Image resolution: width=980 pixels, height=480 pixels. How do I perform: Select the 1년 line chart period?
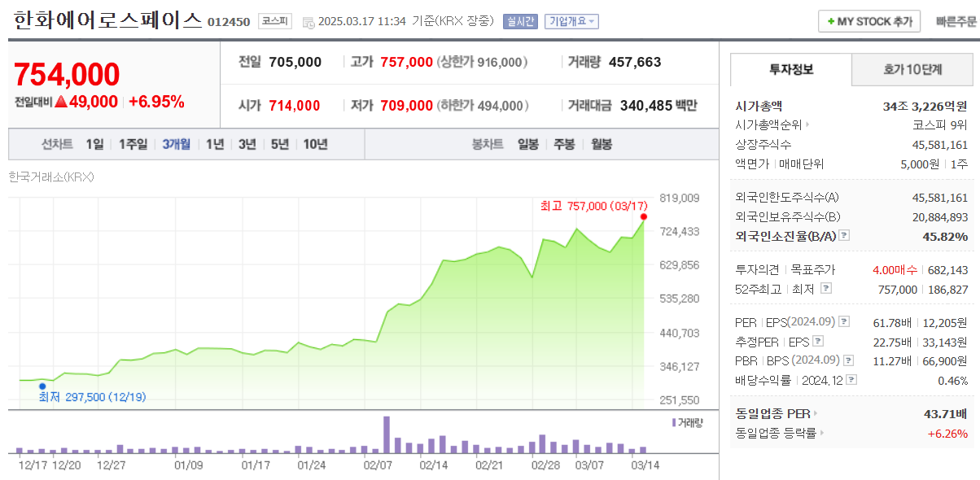pos(215,144)
